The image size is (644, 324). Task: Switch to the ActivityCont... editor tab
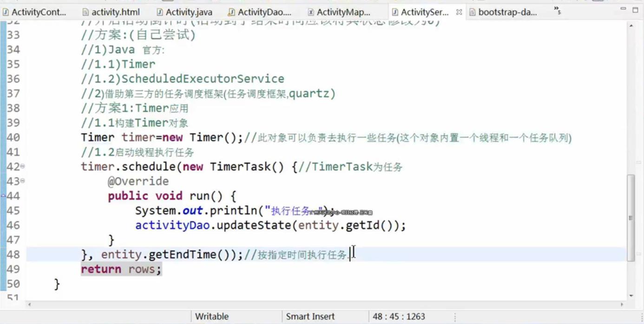point(35,12)
